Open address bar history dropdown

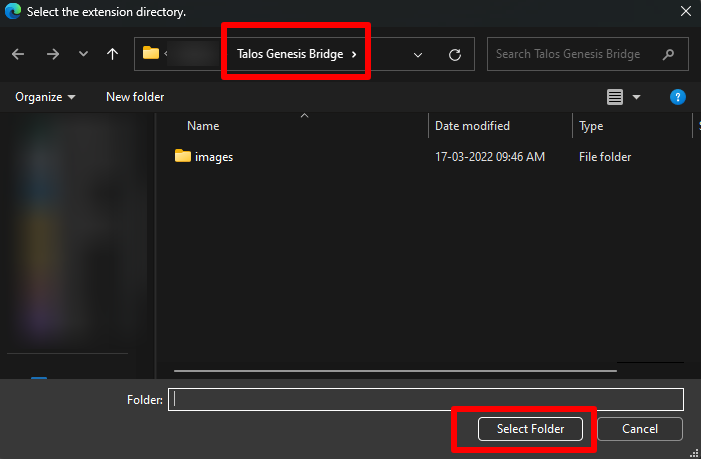418,55
